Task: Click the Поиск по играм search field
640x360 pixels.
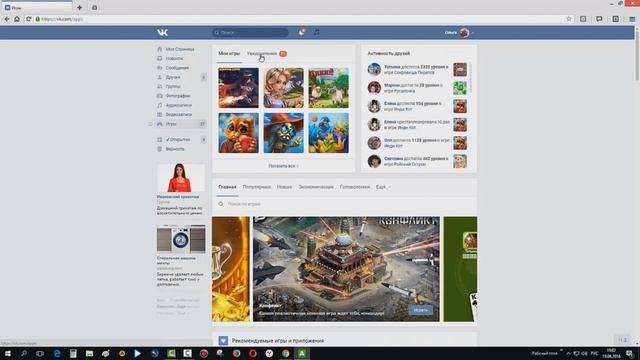Action: point(344,204)
